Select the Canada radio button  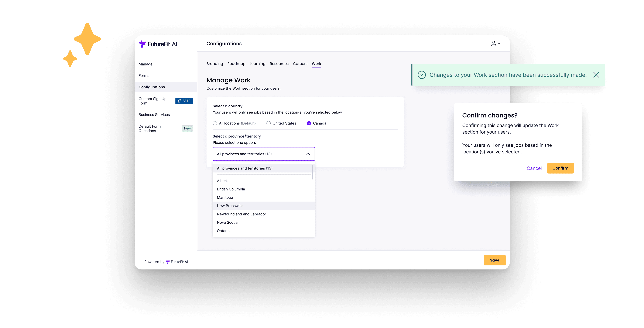point(309,123)
